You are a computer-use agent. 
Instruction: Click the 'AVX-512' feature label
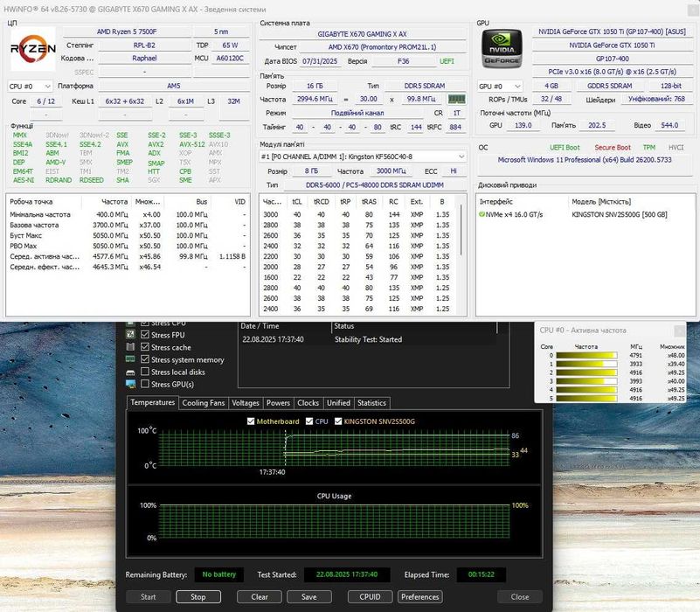click(192, 144)
